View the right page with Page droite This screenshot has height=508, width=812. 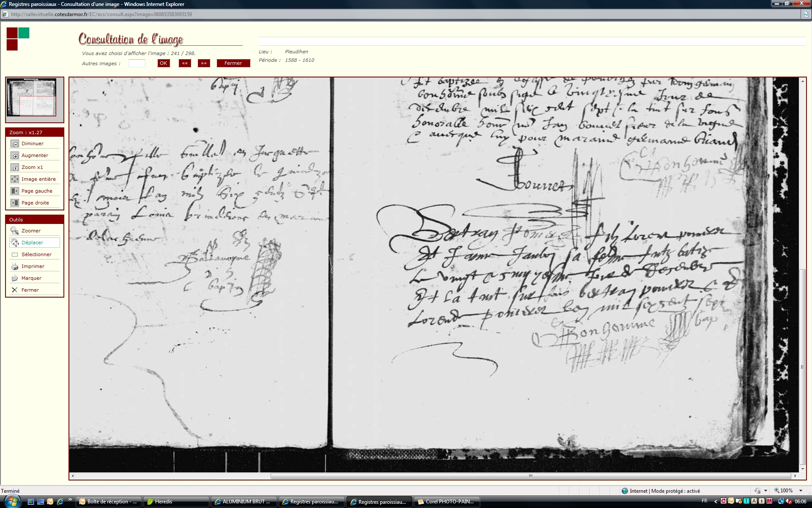pos(15,203)
